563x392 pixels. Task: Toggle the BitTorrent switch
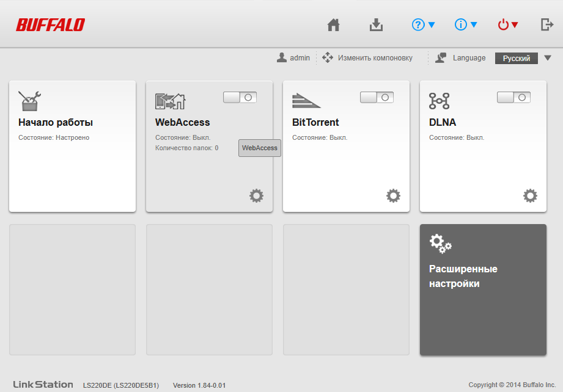tap(377, 97)
